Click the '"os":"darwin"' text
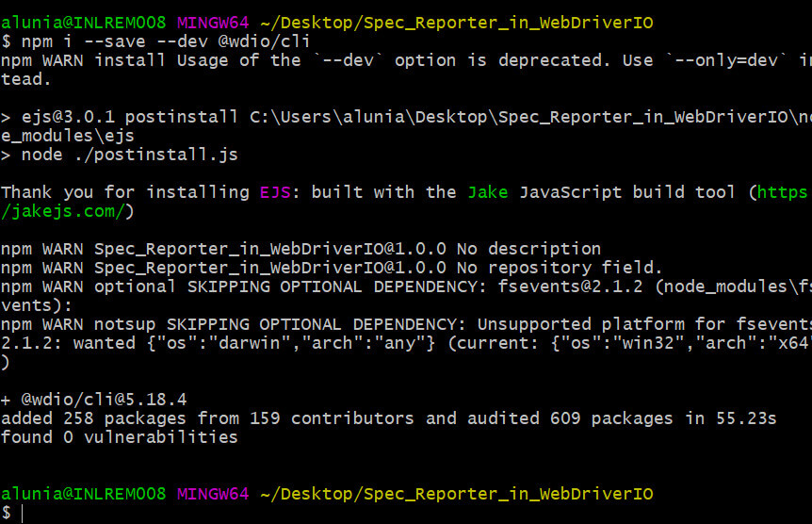The image size is (812, 524). click(225, 343)
